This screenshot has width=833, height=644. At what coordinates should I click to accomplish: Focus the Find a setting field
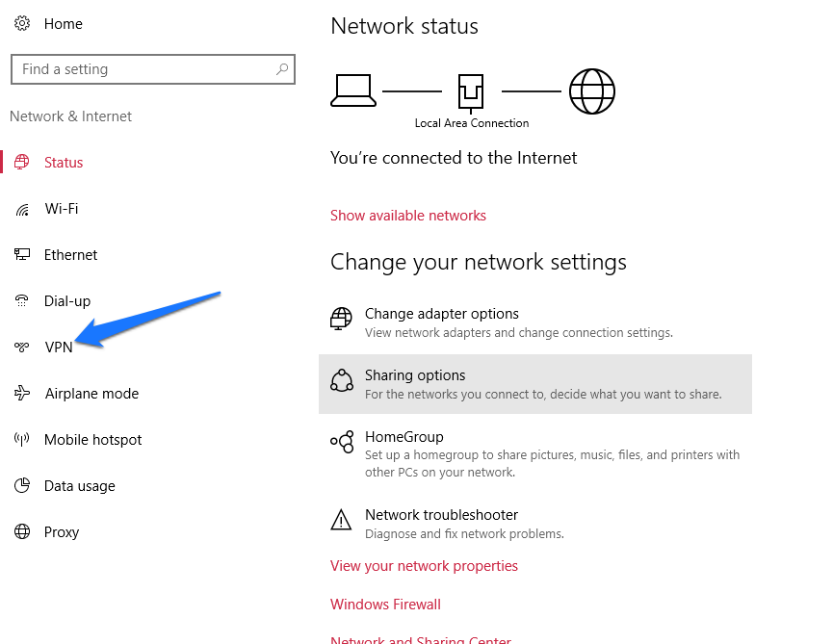click(x=153, y=69)
